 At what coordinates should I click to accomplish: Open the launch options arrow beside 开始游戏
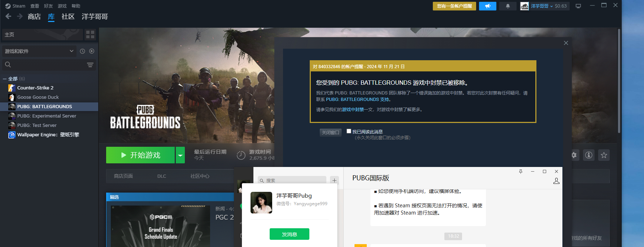(x=180, y=155)
